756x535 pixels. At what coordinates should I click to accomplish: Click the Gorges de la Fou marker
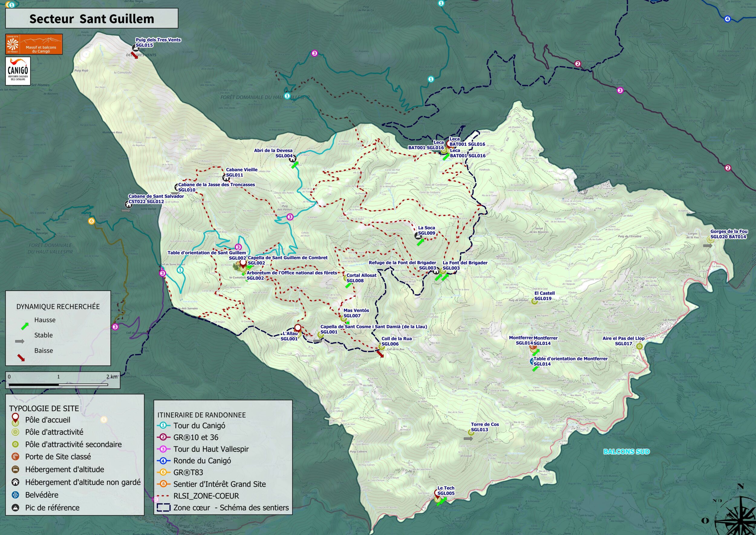tap(710, 239)
